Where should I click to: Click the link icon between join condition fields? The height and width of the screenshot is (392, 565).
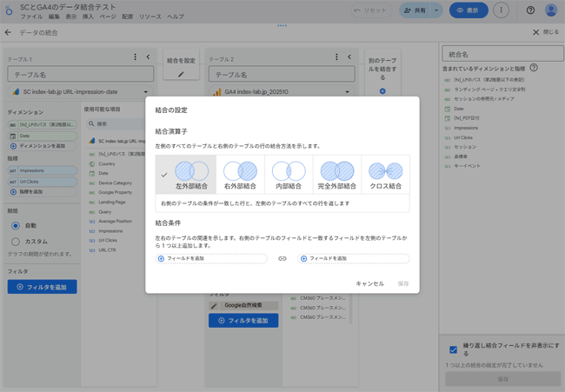282,258
